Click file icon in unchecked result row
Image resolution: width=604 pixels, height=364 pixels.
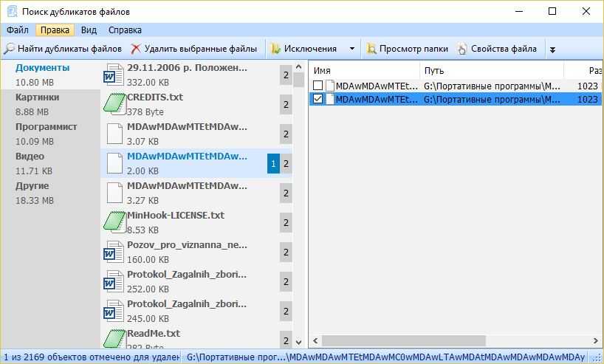(330, 86)
